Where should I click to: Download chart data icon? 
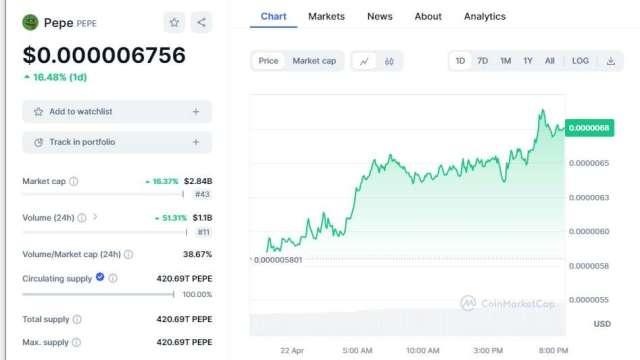tap(611, 61)
